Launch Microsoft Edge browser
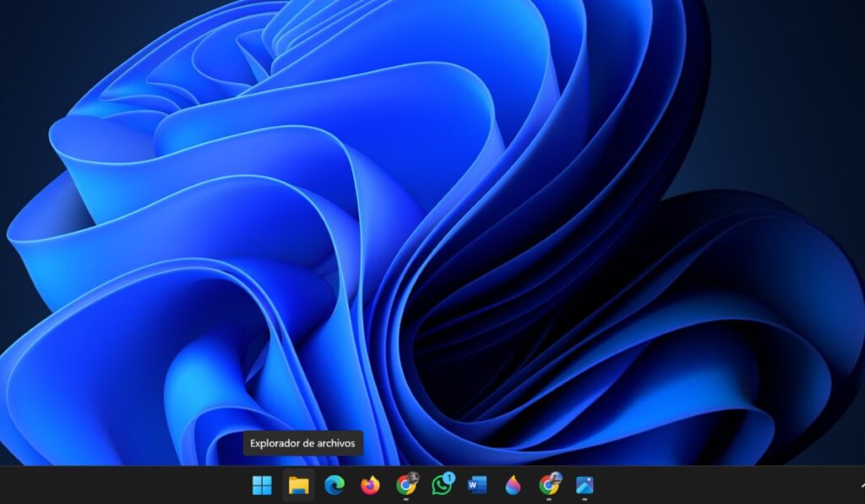This screenshot has width=865, height=504. [x=333, y=485]
